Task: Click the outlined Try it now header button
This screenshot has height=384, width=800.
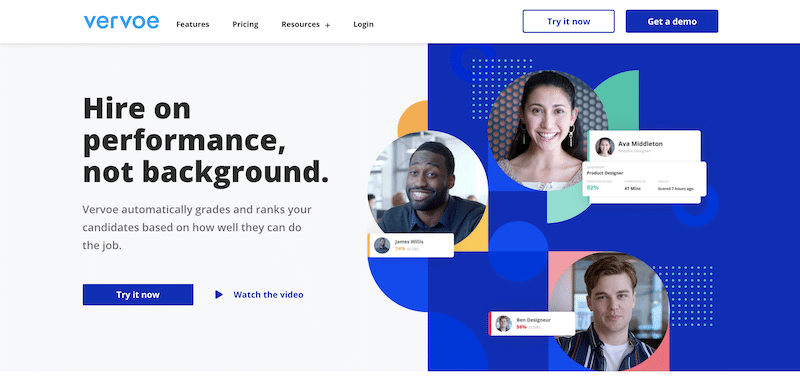Action: [x=568, y=21]
